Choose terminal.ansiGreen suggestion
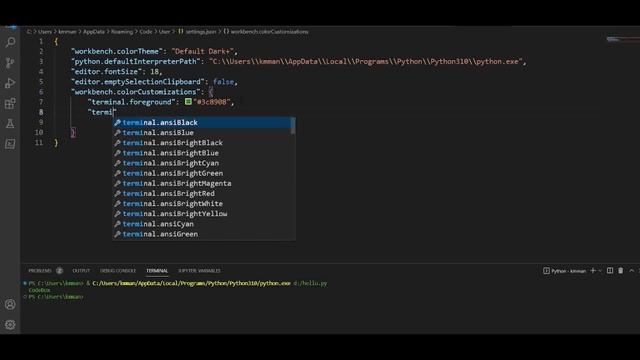The image size is (640, 360). click(x=203, y=234)
